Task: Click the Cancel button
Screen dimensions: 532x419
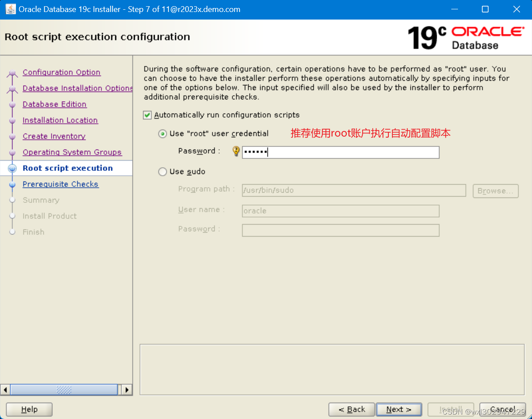Action: 502,409
